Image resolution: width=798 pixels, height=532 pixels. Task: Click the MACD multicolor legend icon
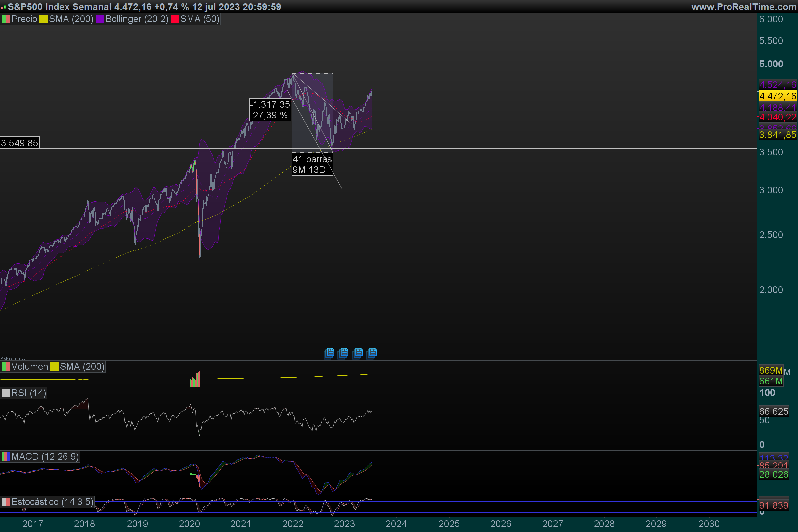coord(6,456)
